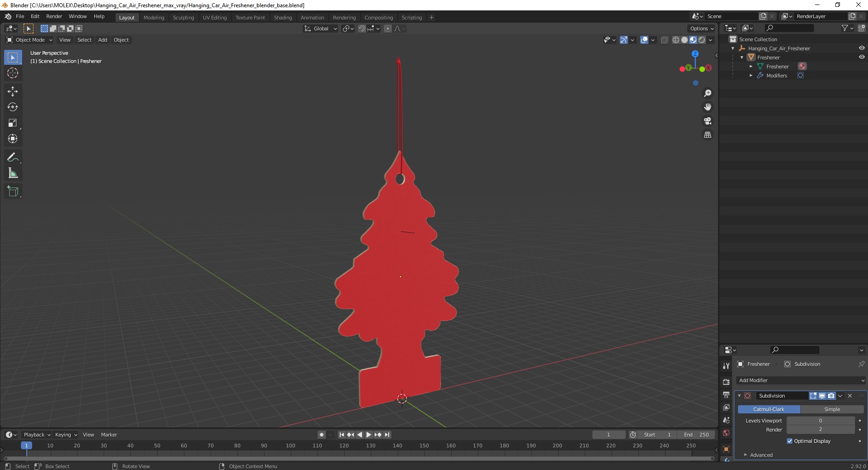
Task: Select the Cursor tool in toolbar
Action: pyautogui.click(x=13, y=73)
